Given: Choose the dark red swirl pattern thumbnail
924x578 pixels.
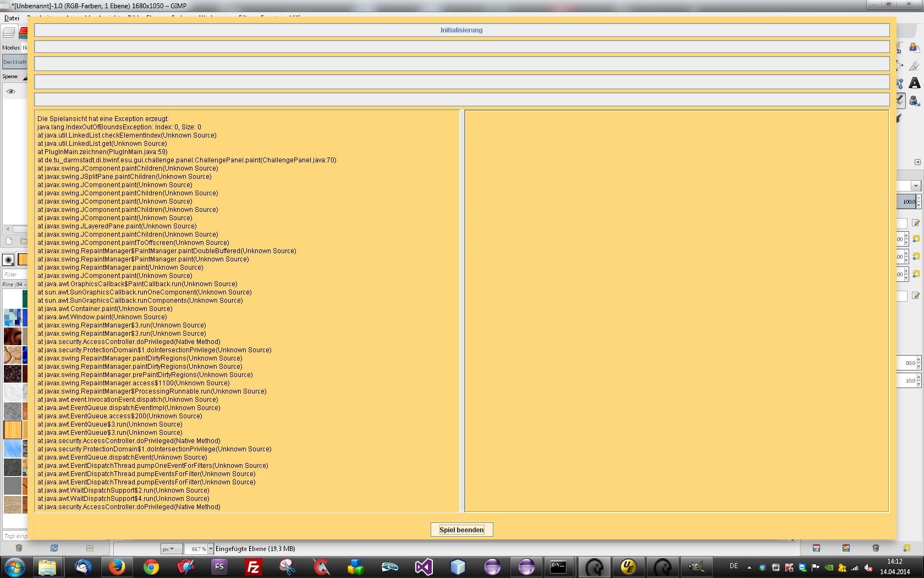Looking at the screenshot, I should point(13,336).
